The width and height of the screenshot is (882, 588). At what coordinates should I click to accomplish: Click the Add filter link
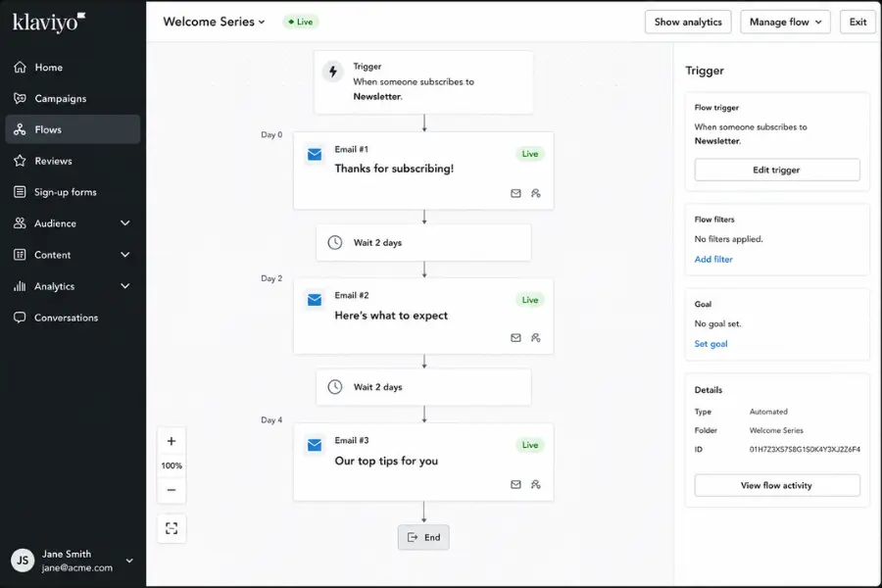(x=713, y=260)
